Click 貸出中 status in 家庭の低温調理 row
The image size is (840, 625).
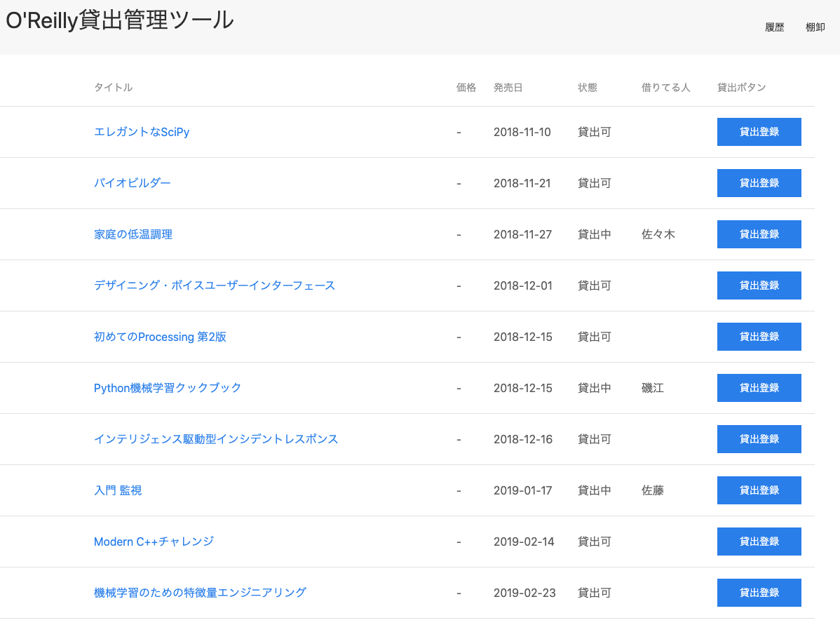click(x=594, y=234)
